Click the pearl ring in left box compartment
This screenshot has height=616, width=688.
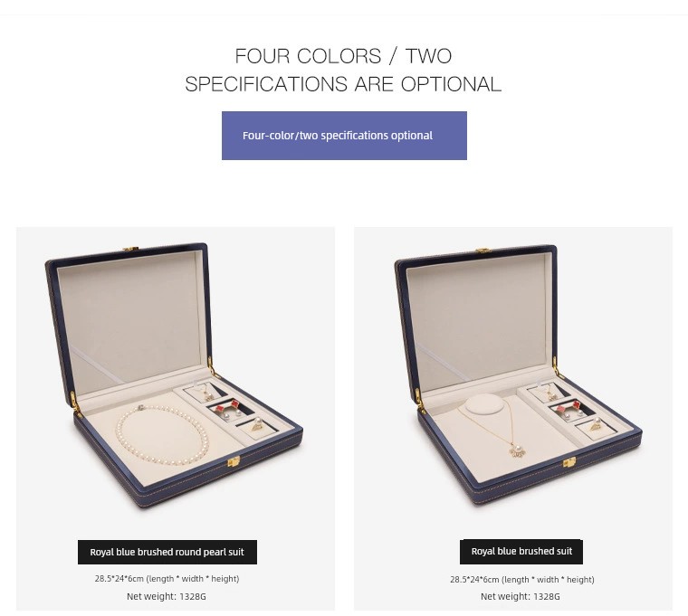click(257, 424)
